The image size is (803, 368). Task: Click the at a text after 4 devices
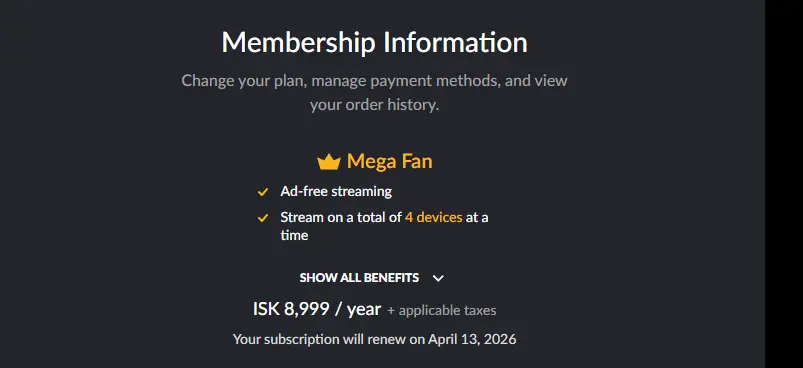pyautogui.click(x=477, y=217)
